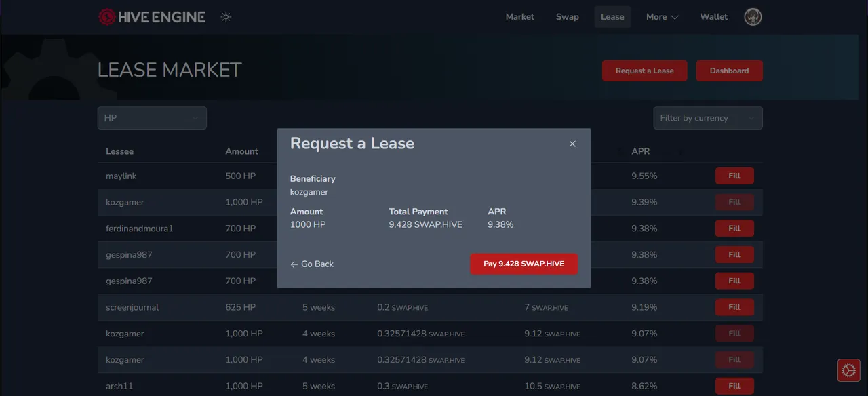Click the 8.62% APR value
Viewport: 868px width, 396px height.
[x=644, y=386]
